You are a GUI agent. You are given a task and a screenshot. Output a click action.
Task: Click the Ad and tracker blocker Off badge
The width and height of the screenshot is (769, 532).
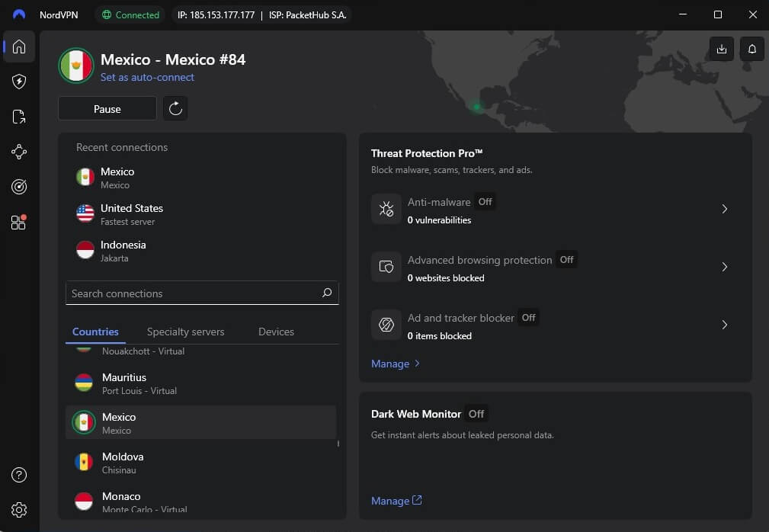coord(529,317)
